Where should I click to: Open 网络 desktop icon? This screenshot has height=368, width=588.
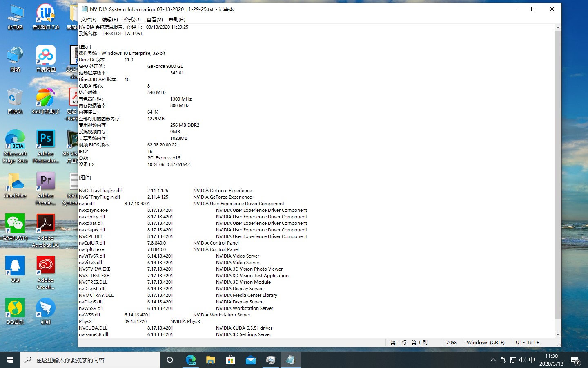click(15, 59)
